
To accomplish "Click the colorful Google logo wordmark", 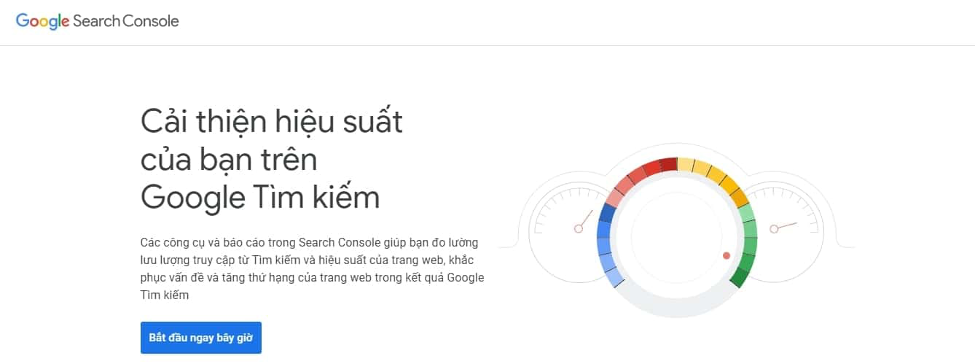I will [x=42, y=22].
